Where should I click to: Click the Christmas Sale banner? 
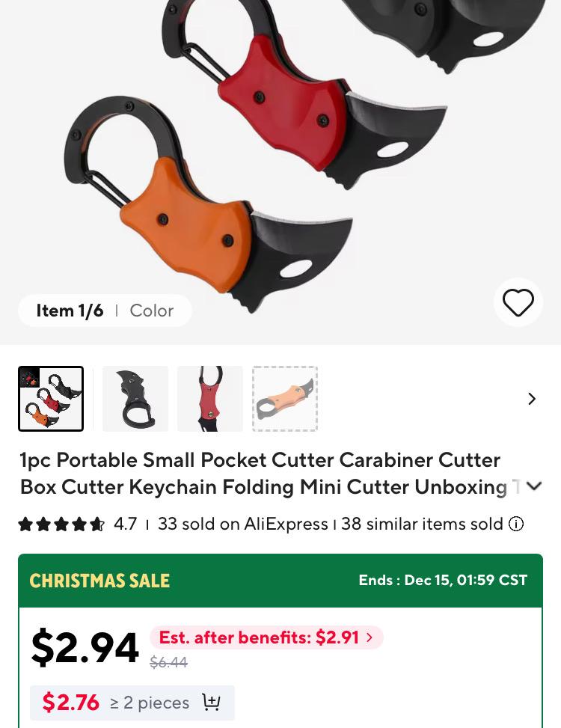(280, 581)
